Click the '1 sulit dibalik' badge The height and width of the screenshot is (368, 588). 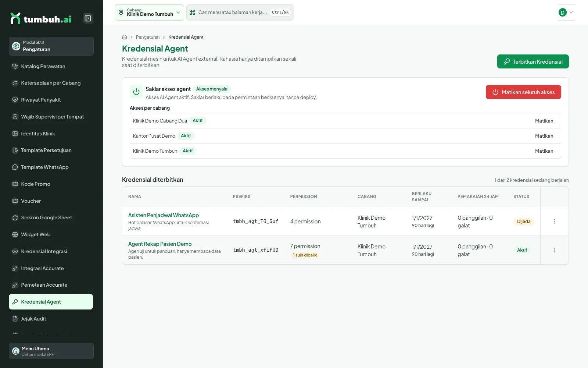click(305, 255)
